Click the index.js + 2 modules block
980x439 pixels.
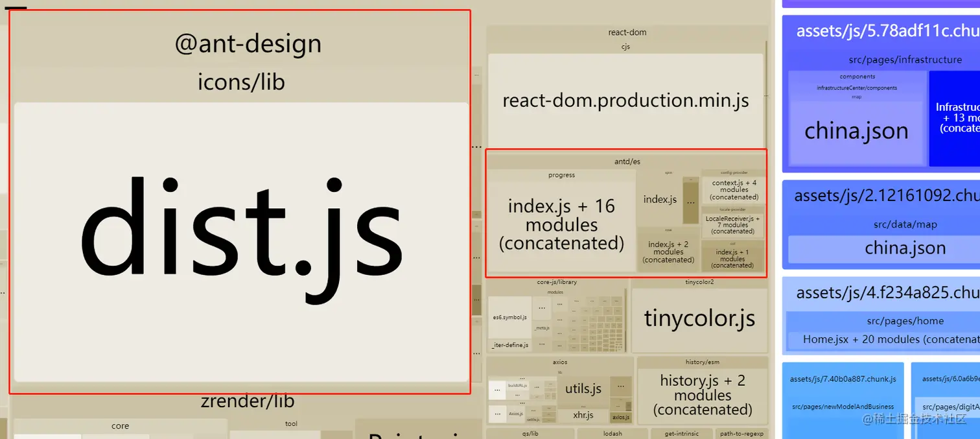coord(668,252)
